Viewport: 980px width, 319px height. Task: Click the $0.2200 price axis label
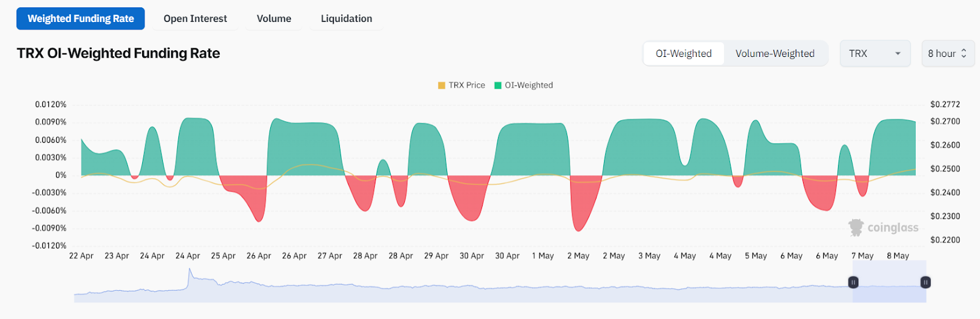click(945, 240)
